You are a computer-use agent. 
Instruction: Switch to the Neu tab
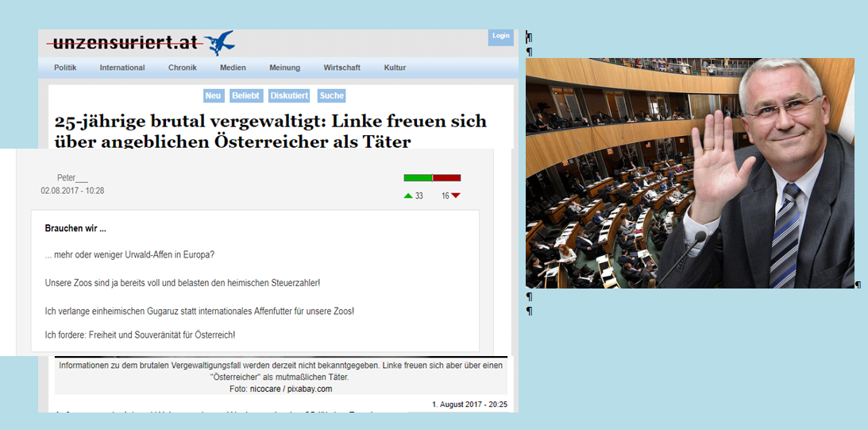tap(213, 95)
